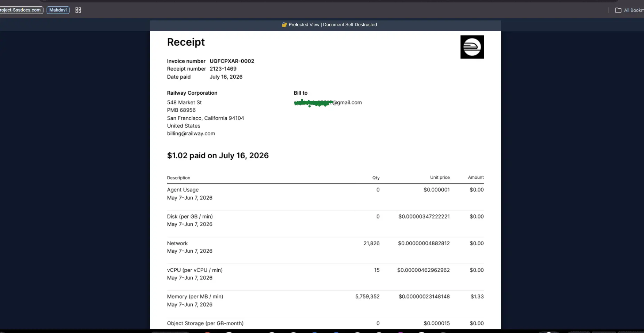Click the Network line item

pyautogui.click(x=177, y=244)
